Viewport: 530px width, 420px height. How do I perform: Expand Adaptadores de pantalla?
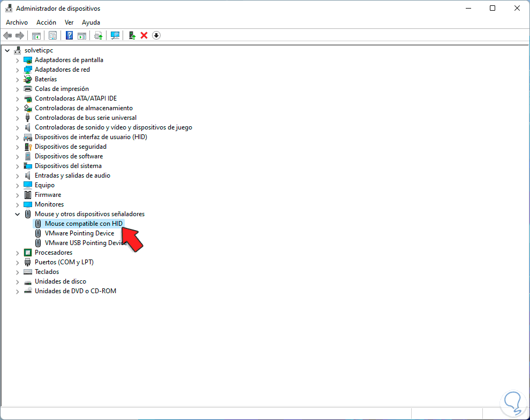17,60
